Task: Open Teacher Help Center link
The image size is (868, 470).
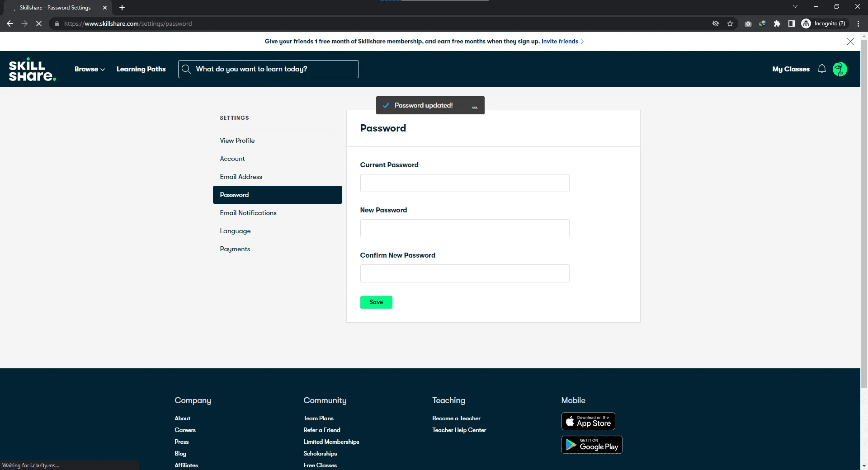Action: pyautogui.click(x=459, y=430)
